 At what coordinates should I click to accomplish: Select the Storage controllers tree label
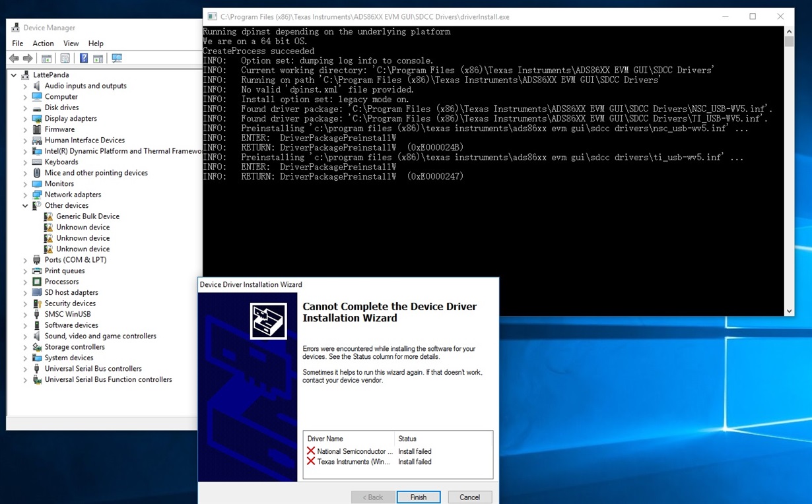(x=75, y=347)
